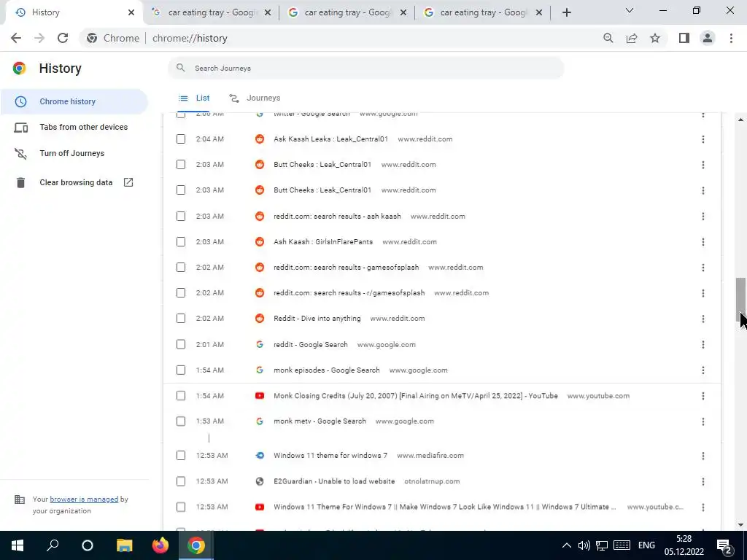Close the History tab
This screenshot has height=560, width=747.
[x=131, y=13]
